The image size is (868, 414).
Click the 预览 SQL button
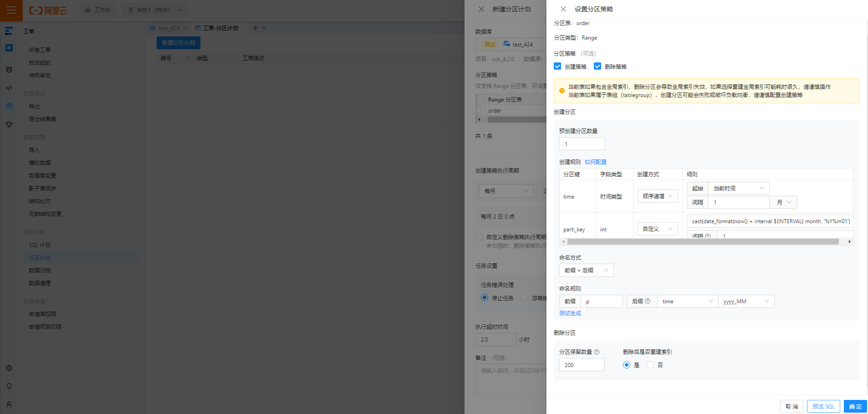tap(823, 406)
